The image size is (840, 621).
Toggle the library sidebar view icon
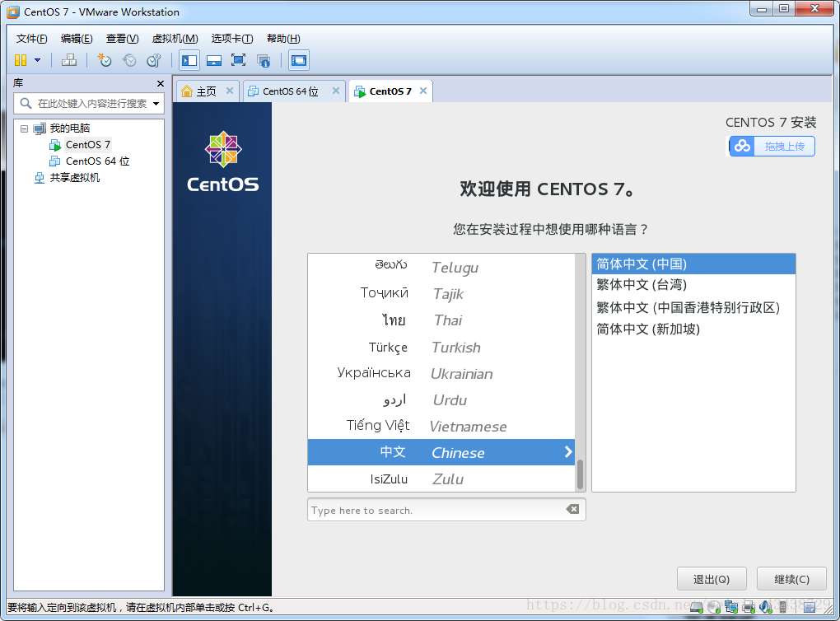189,60
